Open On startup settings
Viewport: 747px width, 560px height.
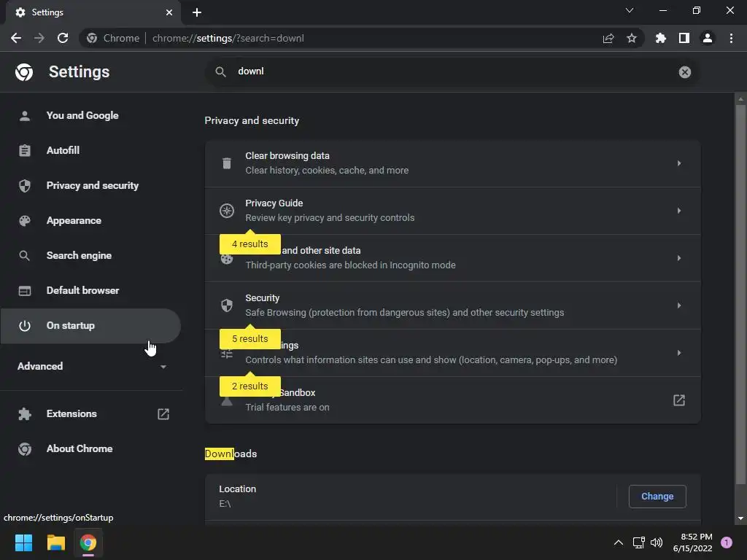pyautogui.click(x=90, y=326)
